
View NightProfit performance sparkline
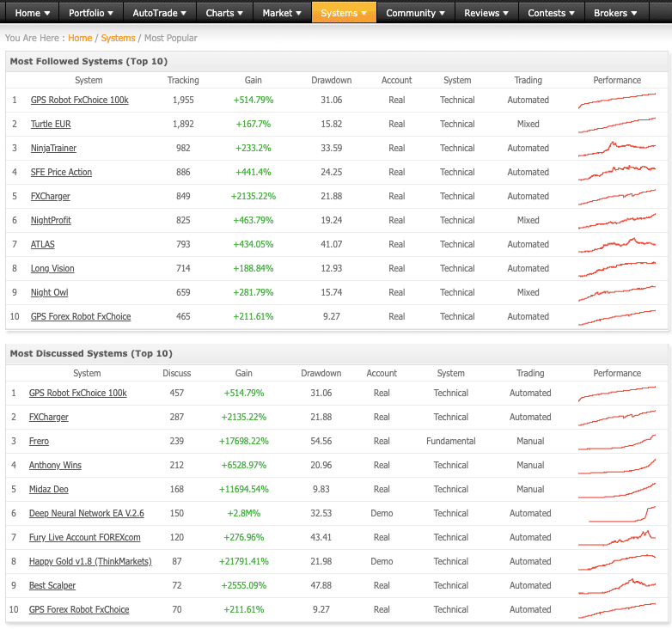pos(617,221)
